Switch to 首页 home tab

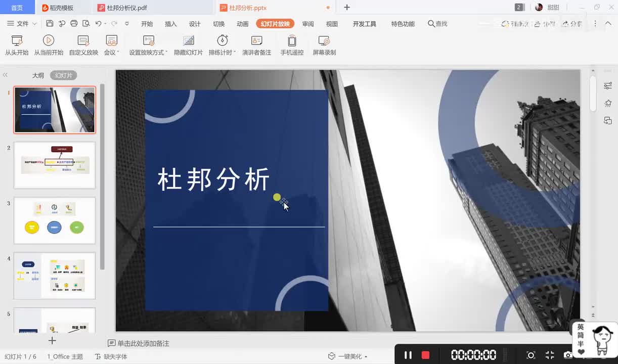coord(17,8)
